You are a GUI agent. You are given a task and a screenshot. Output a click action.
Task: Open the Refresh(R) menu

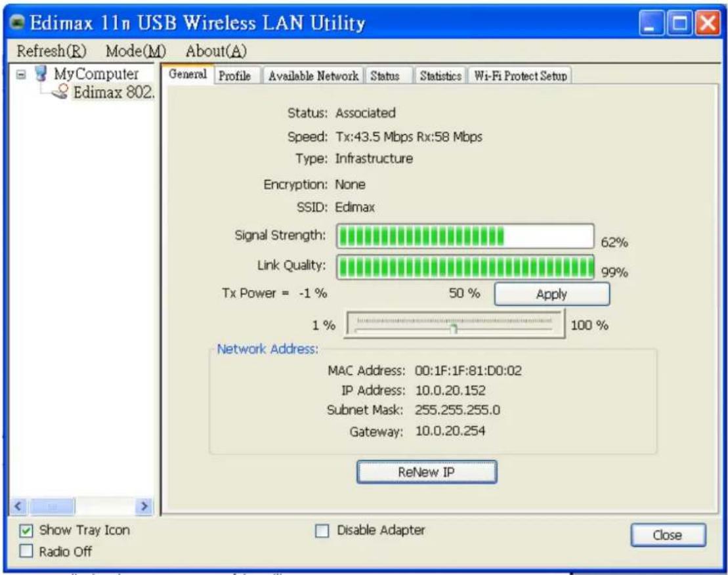(52, 51)
